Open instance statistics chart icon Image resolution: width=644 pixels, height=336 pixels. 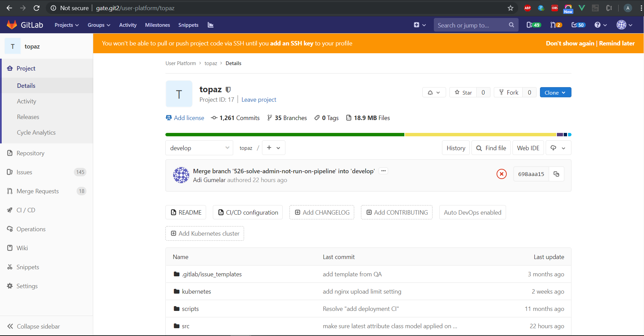tap(210, 25)
